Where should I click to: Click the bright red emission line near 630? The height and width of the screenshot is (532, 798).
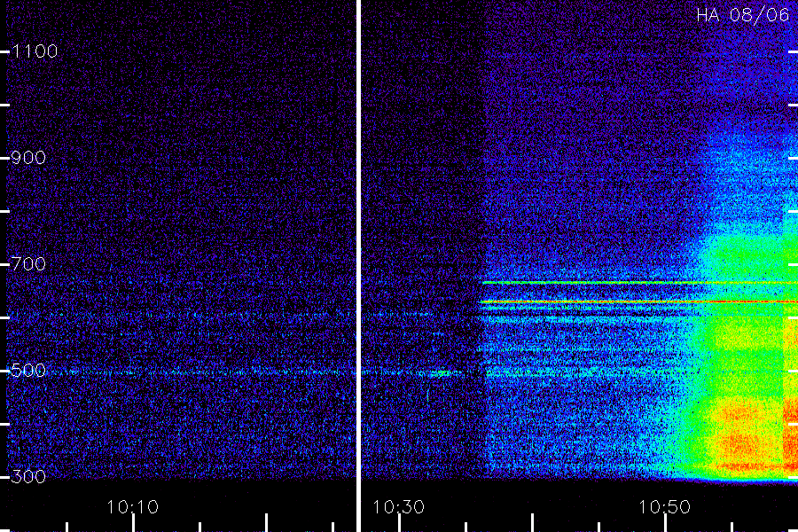click(639, 301)
